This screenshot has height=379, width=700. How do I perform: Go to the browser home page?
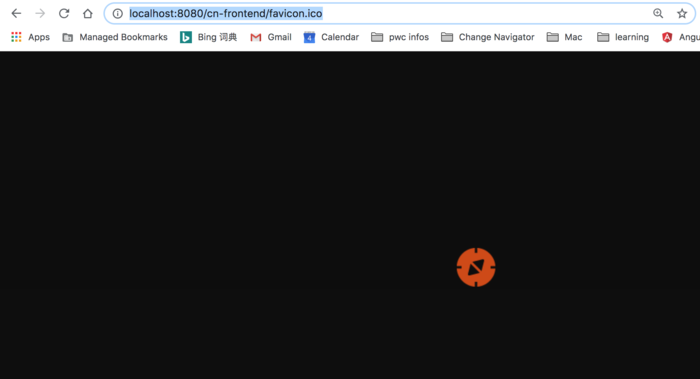point(88,13)
